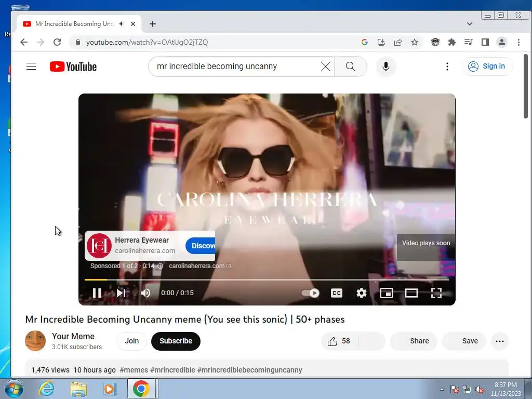Open more actions ellipsis beside Save
The height and width of the screenshot is (399, 532).
pos(500,341)
